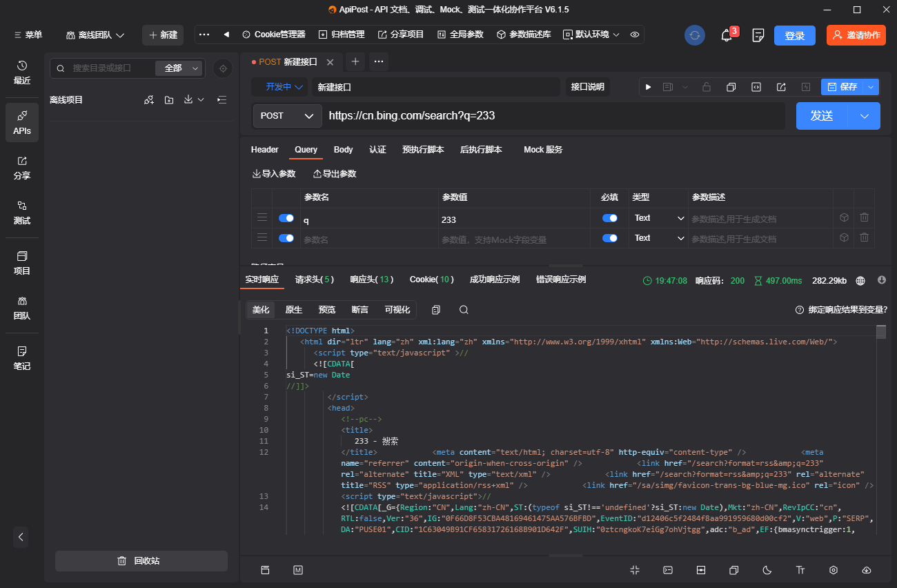897x588 pixels.
Task: Click the 新建接口 name field
Action: [436, 87]
